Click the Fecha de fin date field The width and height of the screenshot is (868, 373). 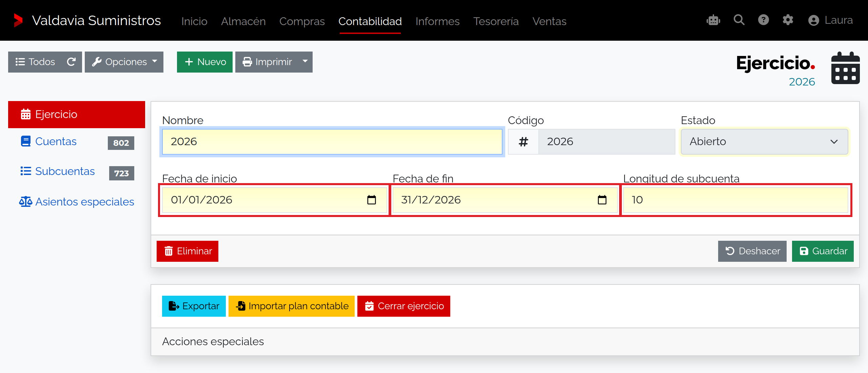click(x=505, y=200)
